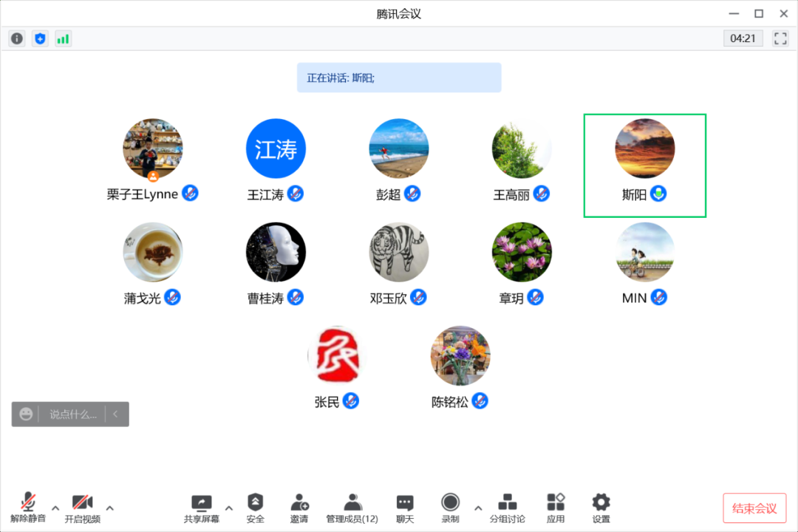Click the muted mic icon beside 王江涛
The image size is (798, 532).
click(x=296, y=194)
